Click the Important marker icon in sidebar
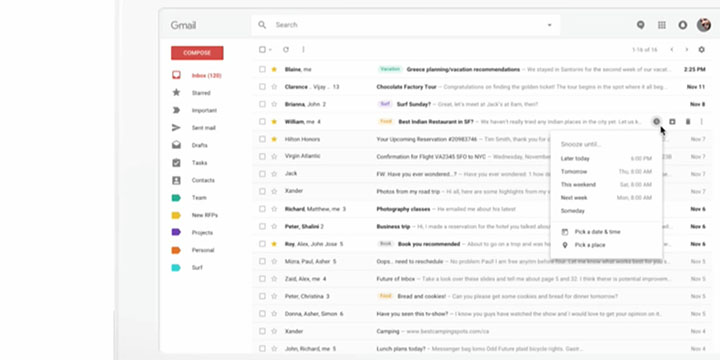This screenshot has height=360, width=720. click(176, 110)
